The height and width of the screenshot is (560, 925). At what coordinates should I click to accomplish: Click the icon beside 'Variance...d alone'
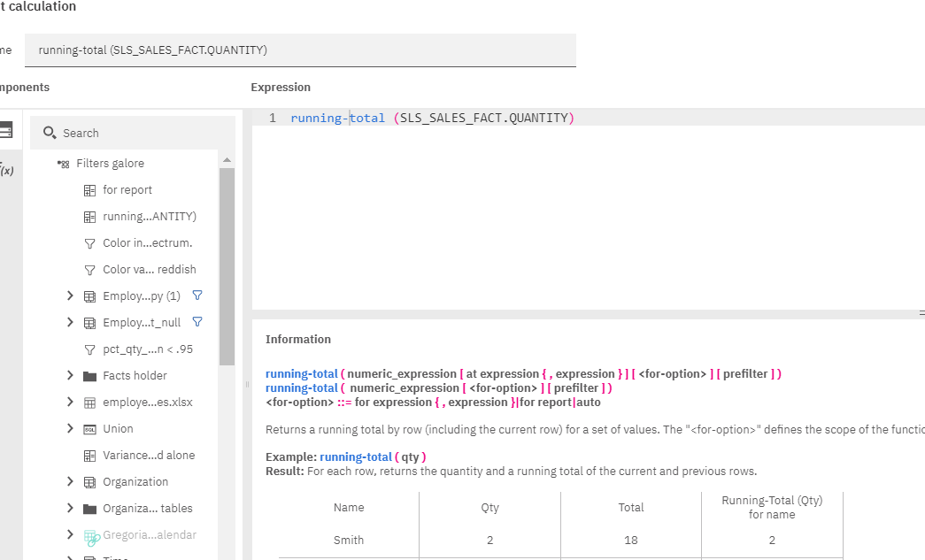pyautogui.click(x=89, y=456)
